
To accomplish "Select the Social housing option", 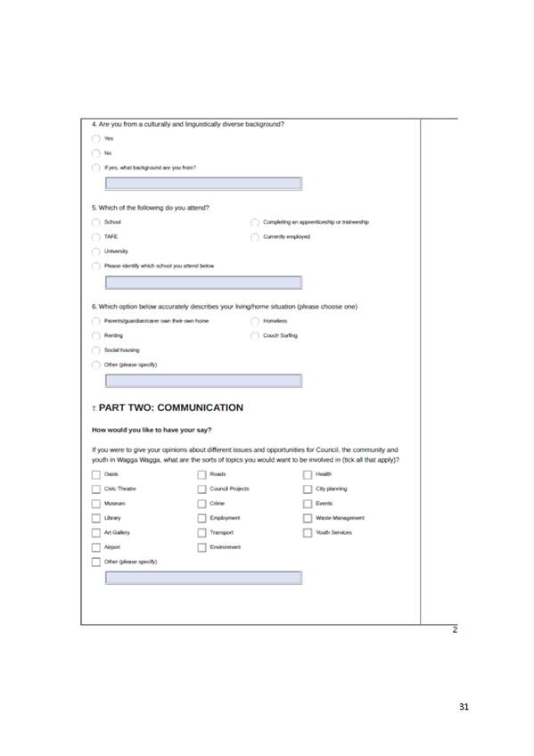I will pos(96,350).
